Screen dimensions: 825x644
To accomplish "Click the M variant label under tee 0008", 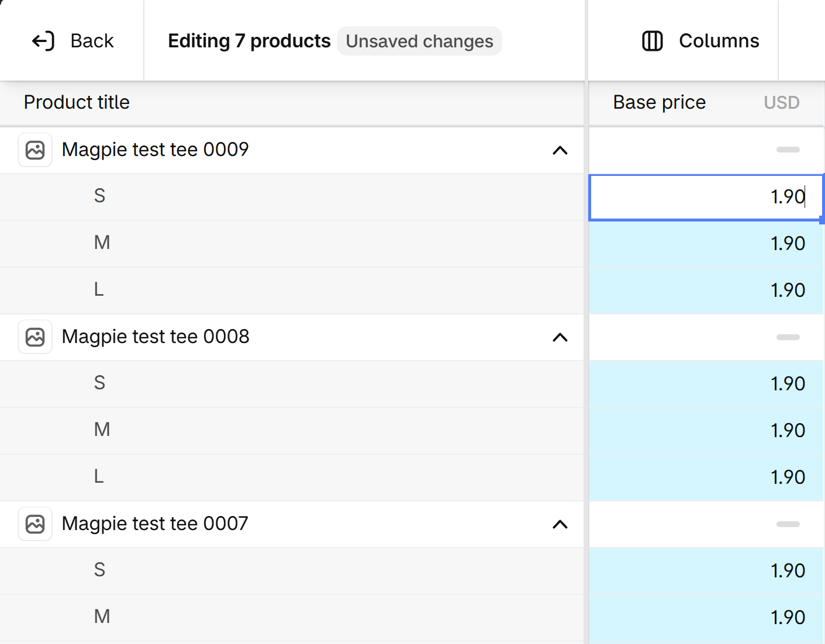I will tap(102, 430).
